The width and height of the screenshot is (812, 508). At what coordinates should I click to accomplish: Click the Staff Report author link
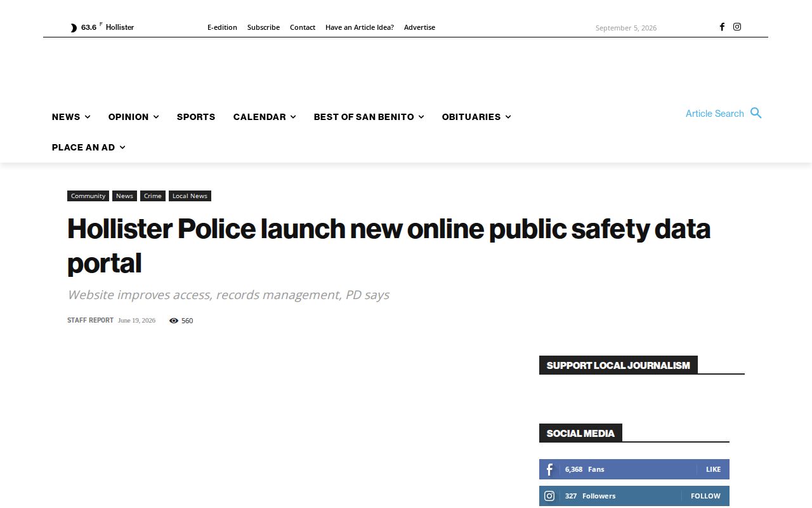[90, 321]
